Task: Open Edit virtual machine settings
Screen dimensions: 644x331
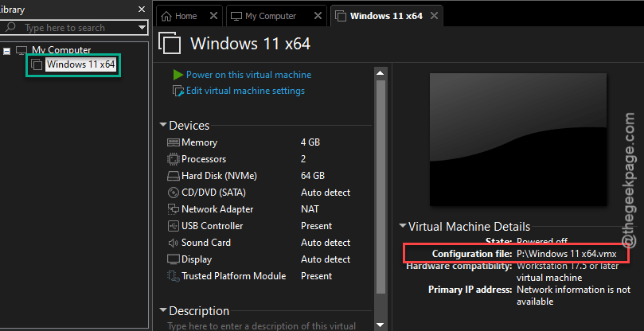Action: [245, 91]
